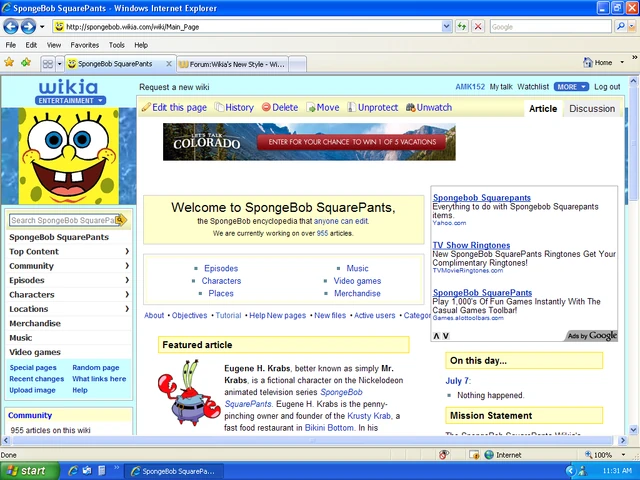Expand the Locations sidebar submenu

[x=127, y=309]
